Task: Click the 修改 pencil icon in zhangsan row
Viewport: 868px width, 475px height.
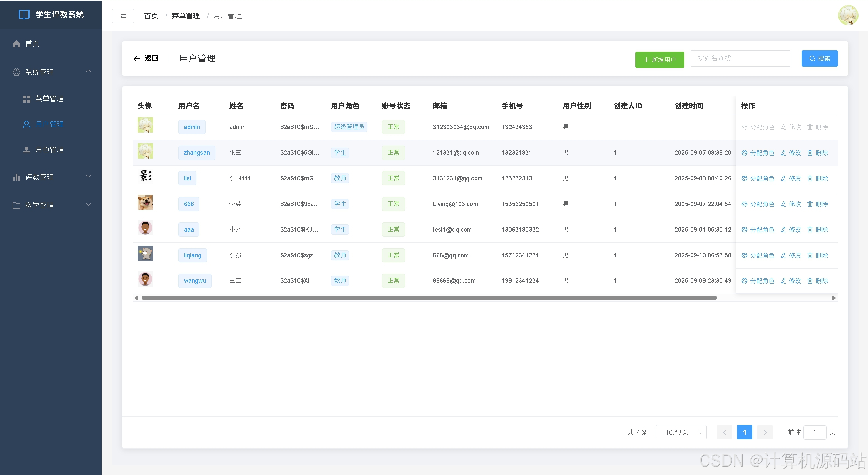Action: (x=784, y=153)
